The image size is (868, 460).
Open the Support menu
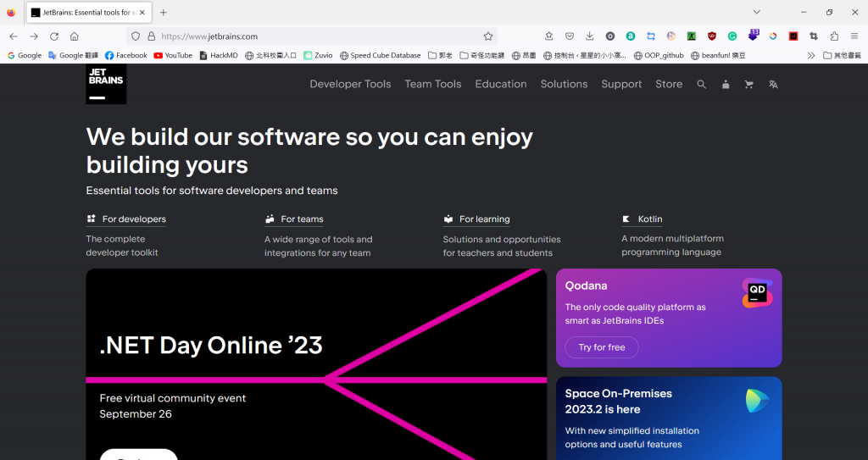coord(621,84)
